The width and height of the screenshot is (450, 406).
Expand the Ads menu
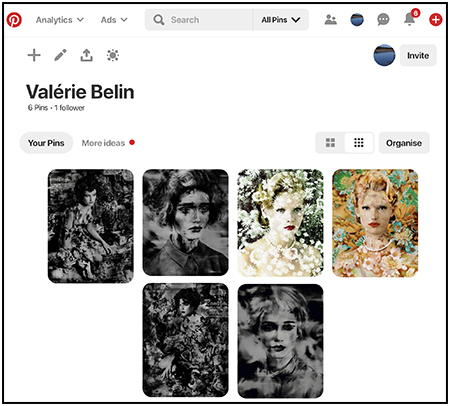coord(114,20)
